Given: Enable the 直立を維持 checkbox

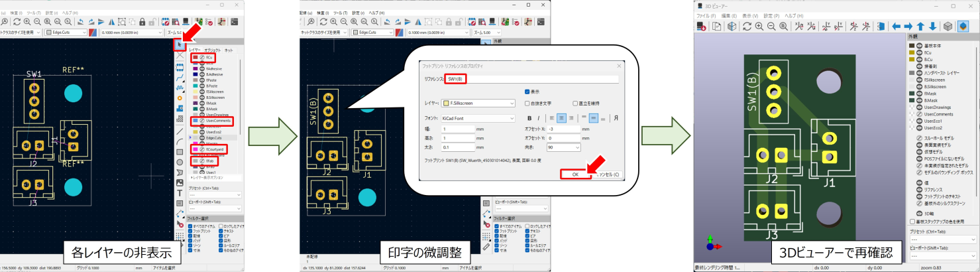Looking at the screenshot, I should (574, 103).
